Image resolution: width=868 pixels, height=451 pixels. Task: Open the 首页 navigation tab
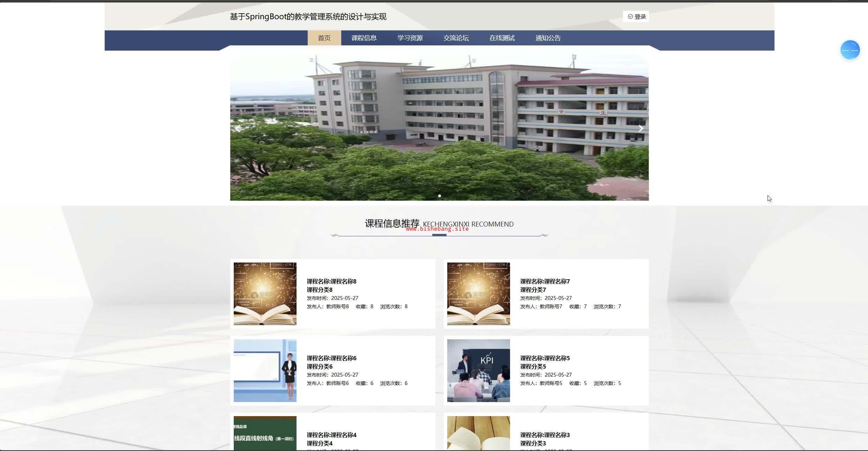pyautogui.click(x=324, y=38)
